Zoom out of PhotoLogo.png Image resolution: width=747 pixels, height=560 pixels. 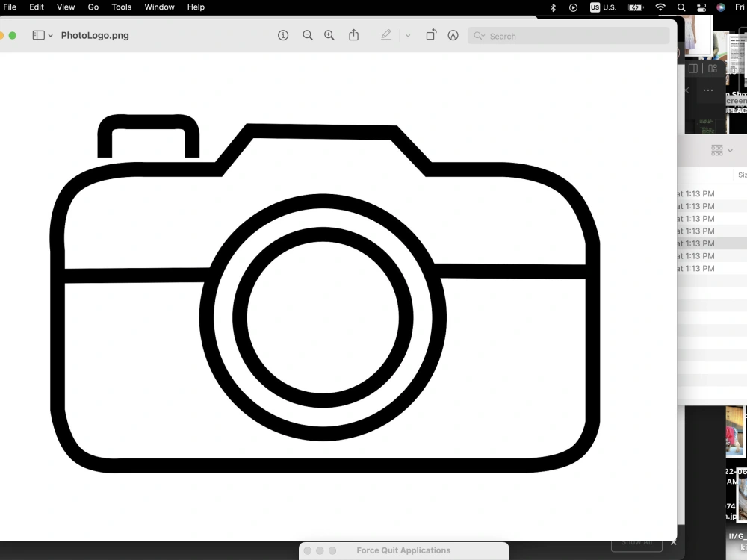click(x=308, y=35)
